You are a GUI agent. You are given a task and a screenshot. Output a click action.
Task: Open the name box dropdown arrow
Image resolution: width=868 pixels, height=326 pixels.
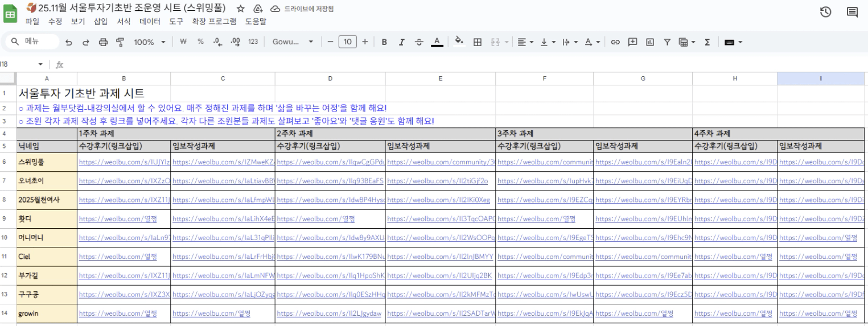(x=40, y=64)
